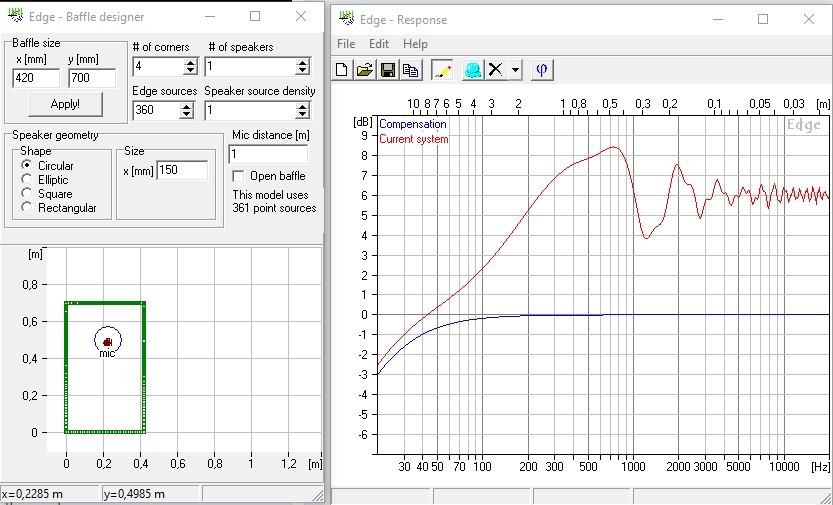833x505 pixels.
Task: Toggle phase display with the φ icon
Action: point(541,70)
